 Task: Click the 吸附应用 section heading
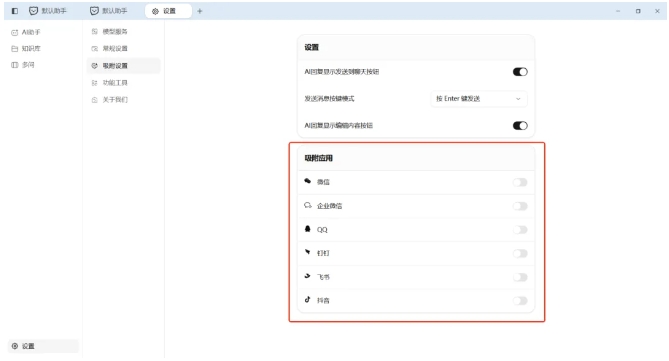[x=318, y=158]
